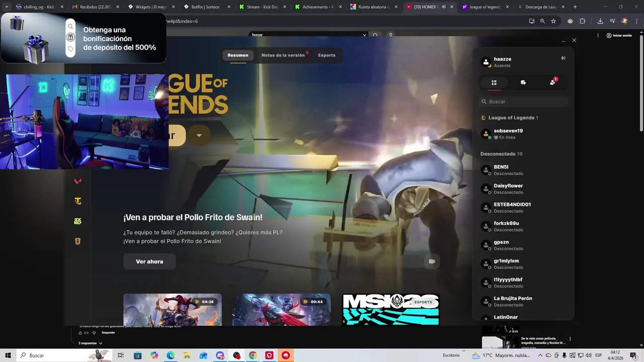Open File Explorer from the taskbar
Image resolution: width=644 pixels, height=362 pixels.
click(187, 355)
